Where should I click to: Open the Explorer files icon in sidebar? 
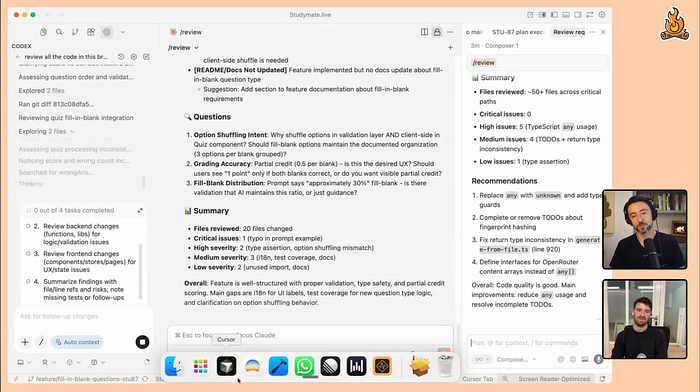tap(43, 32)
